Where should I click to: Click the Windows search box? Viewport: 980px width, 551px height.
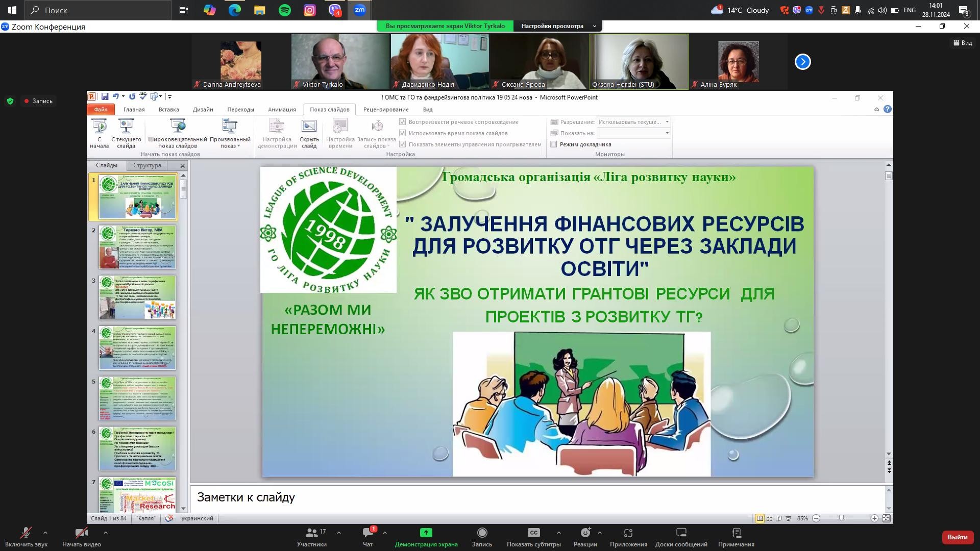[x=98, y=10]
